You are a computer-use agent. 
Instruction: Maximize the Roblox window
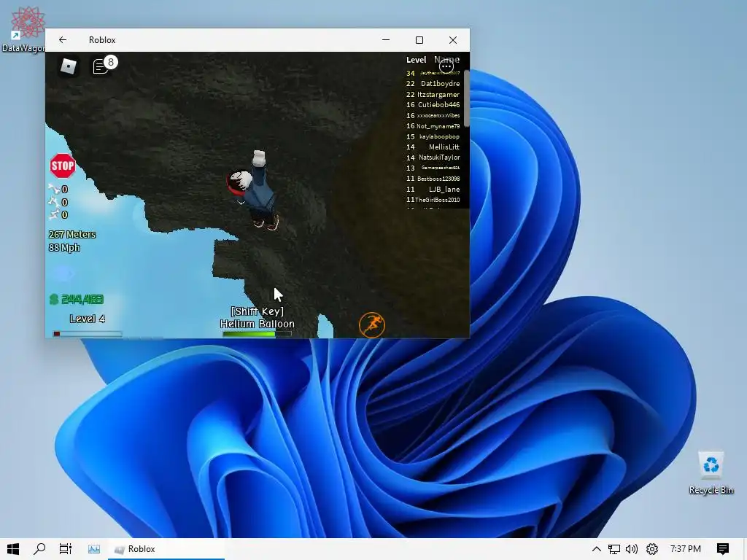419,40
